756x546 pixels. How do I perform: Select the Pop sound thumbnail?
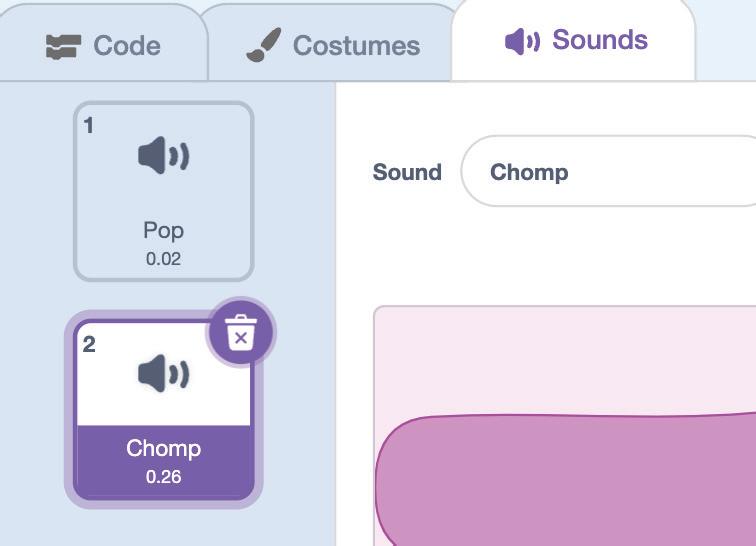point(163,191)
